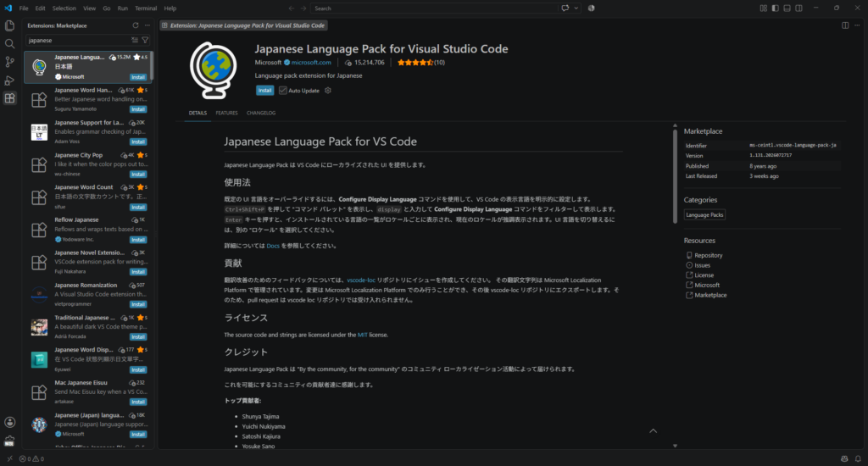Toggle the Auto Update checkbox
This screenshot has height=466, width=868.
pos(283,90)
